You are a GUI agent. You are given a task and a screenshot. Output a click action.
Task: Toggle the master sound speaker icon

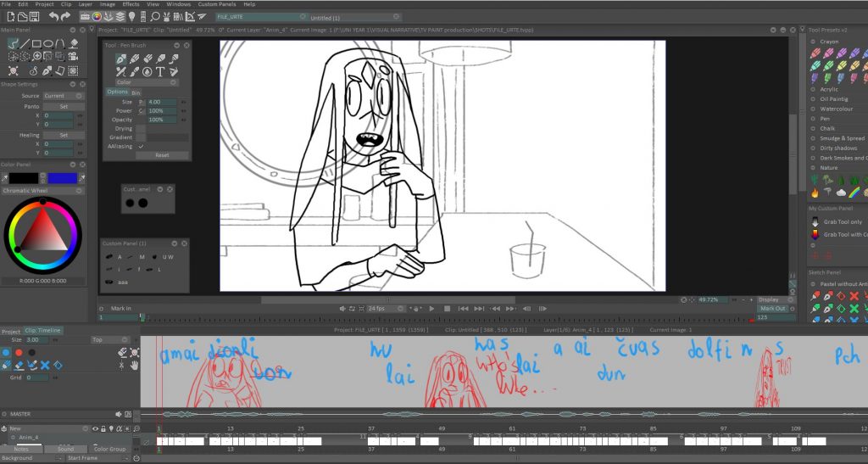point(118,414)
